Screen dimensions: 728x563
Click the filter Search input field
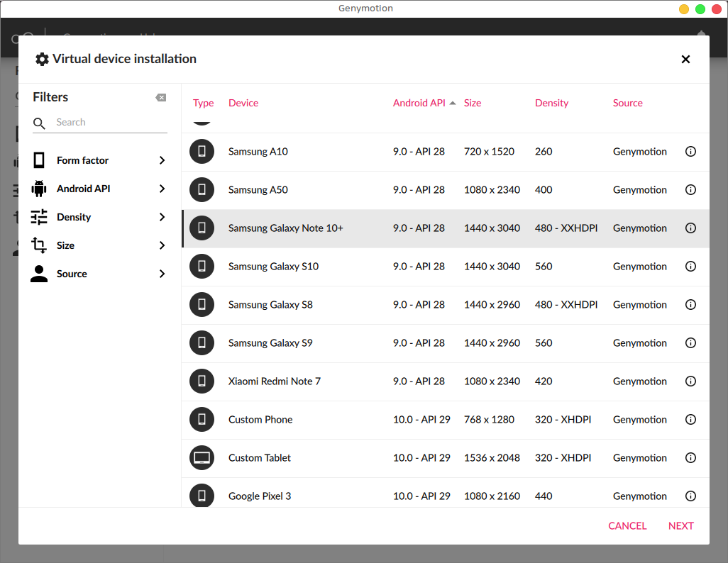110,123
